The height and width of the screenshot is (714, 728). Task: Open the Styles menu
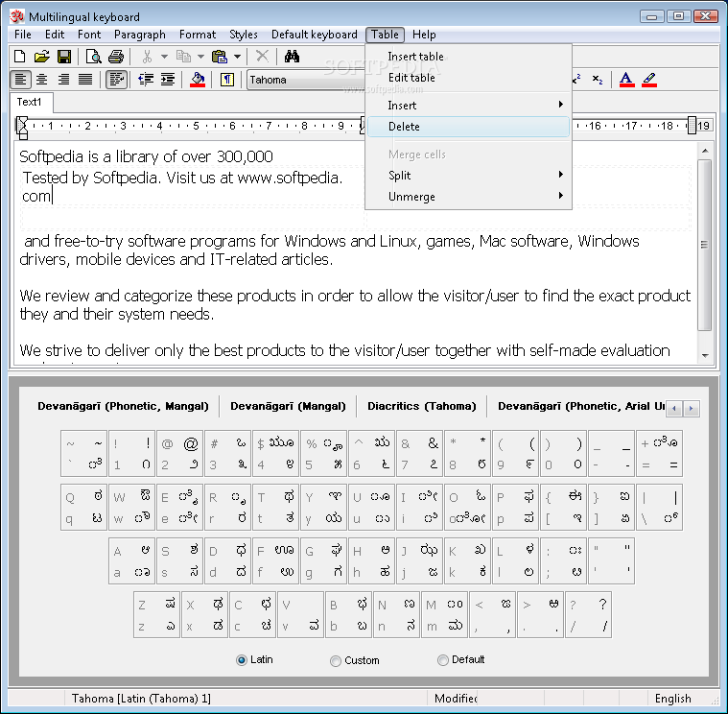pyautogui.click(x=244, y=35)
